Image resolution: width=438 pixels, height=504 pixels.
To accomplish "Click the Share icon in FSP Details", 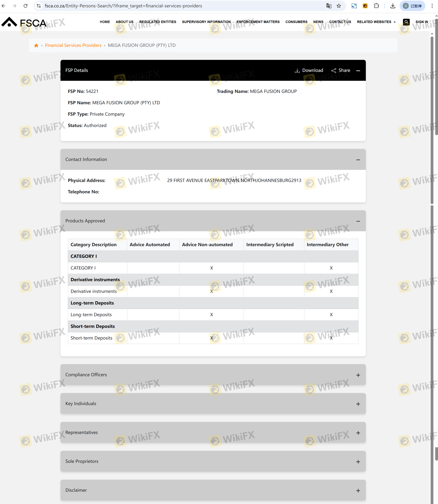I will click(333, 71).
